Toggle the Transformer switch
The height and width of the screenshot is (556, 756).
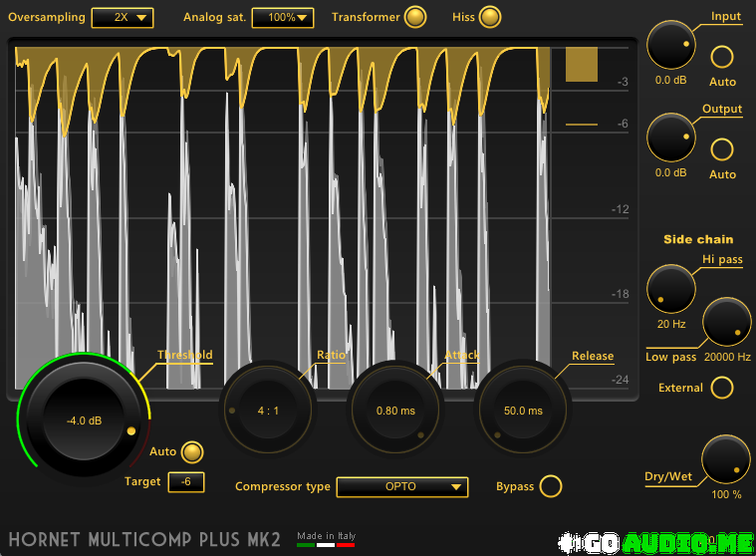[x=415, y=17]
